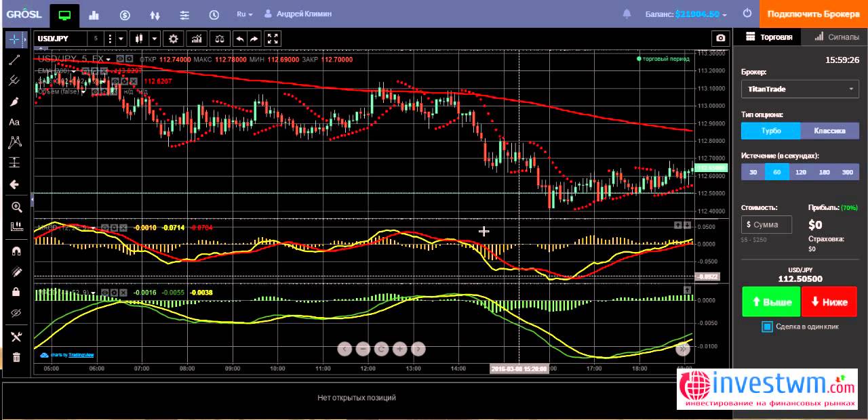Set expiry to 300 seconds
The height and width of the screenshot is (420, 868).
(848, 172)
